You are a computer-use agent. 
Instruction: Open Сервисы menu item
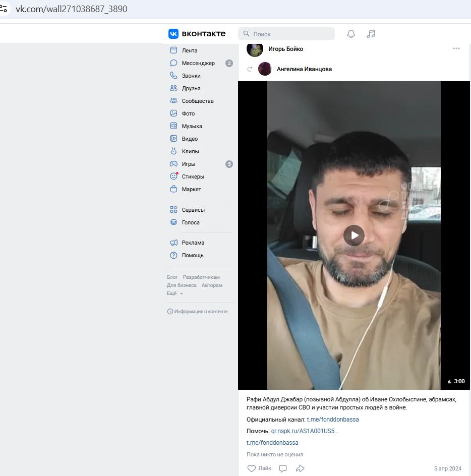point(193,210)
